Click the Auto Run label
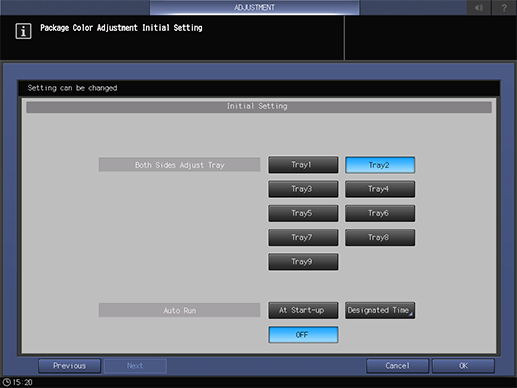The height and width of the screenshot is (388, 517). click(x=179, y=310)
